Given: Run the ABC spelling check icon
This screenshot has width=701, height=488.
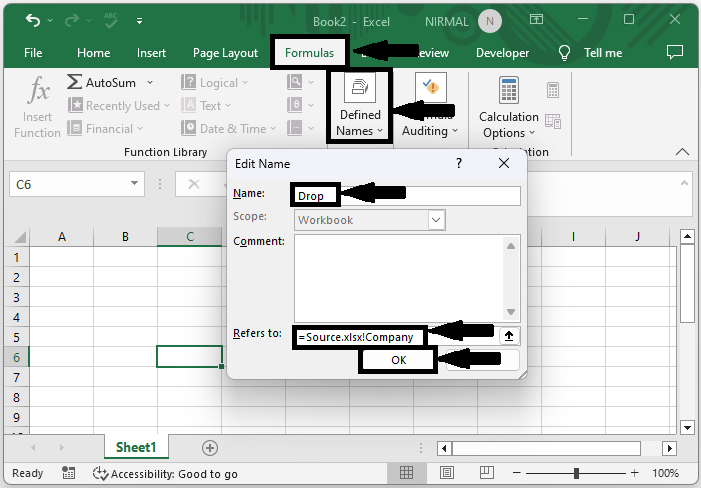Looking at the screenshot, I should [110, 20].
